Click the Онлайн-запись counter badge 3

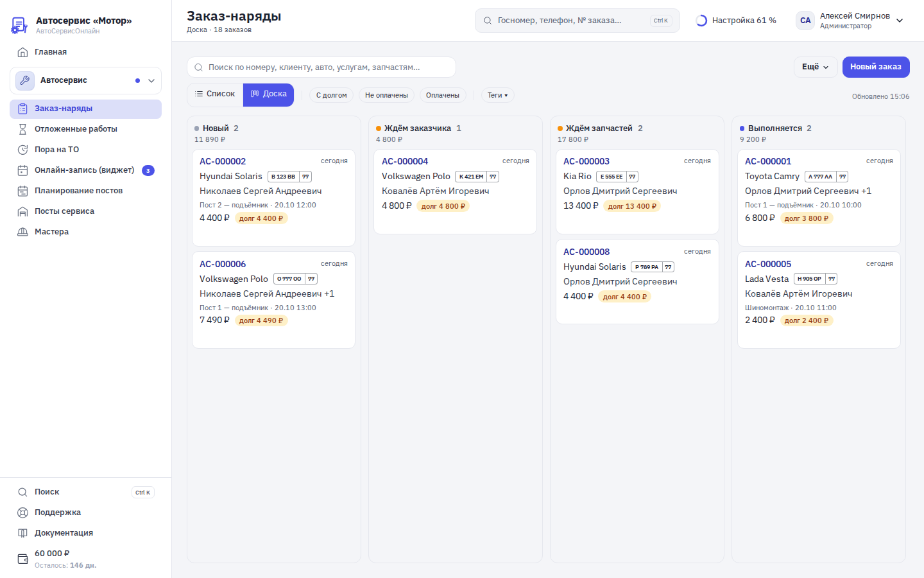[148, 170]
